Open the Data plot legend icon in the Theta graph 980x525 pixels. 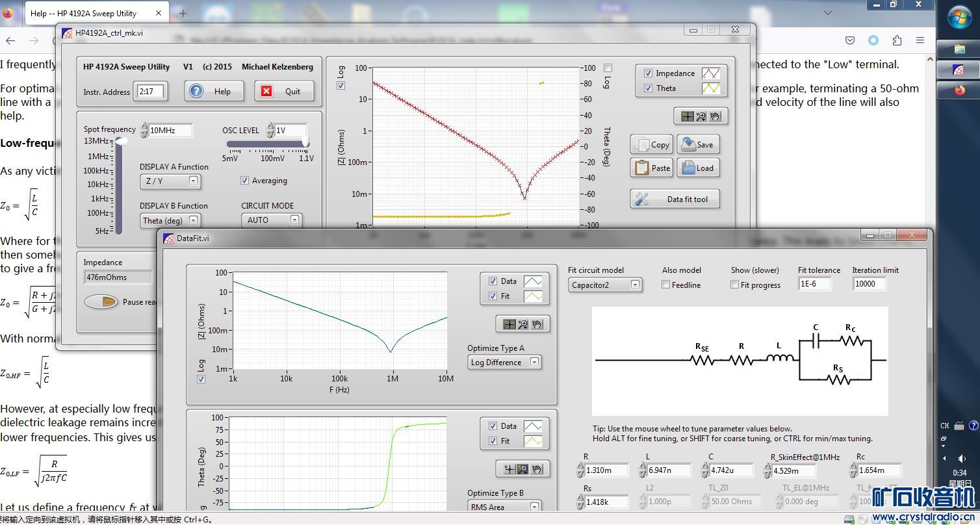532,426
